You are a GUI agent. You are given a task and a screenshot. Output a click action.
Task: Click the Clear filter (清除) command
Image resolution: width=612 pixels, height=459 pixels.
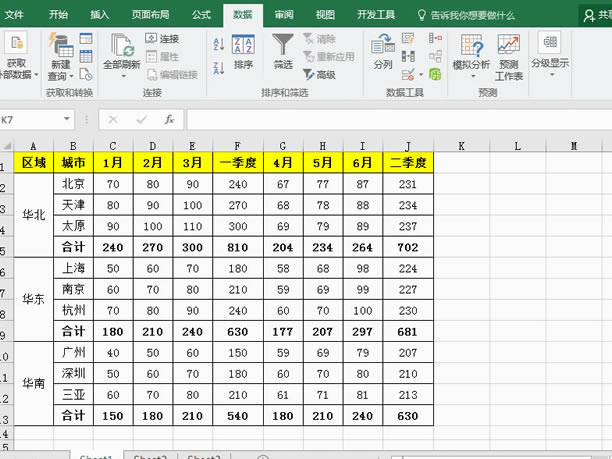319,39
